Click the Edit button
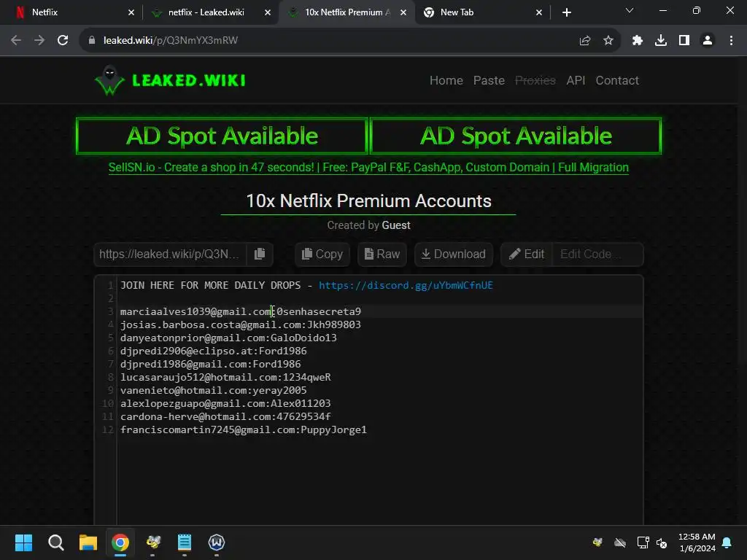The width and height of the screenshot is (747, 560). click(527, 254)
